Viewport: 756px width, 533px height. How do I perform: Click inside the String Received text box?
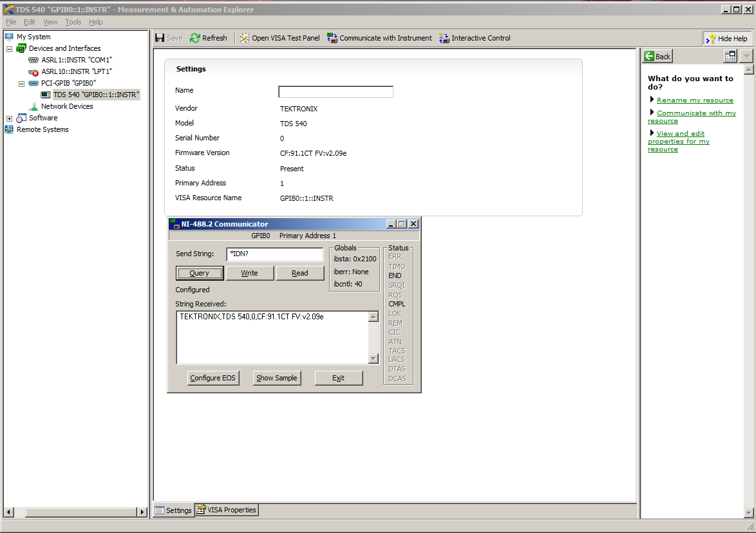(272, 338)
